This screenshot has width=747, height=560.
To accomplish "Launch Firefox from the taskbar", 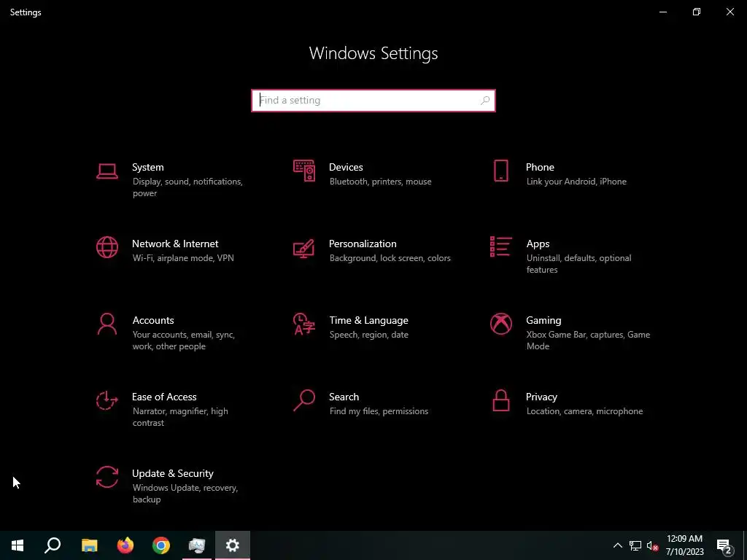I will (x=125, y=545).
